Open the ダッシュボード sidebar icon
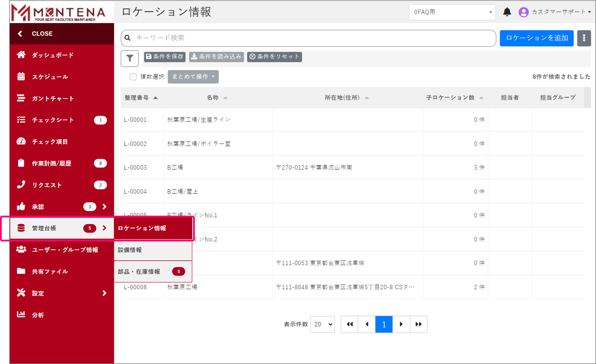This screenshot has width=596, height=364. pyautogui.click(x=21, y=55)
